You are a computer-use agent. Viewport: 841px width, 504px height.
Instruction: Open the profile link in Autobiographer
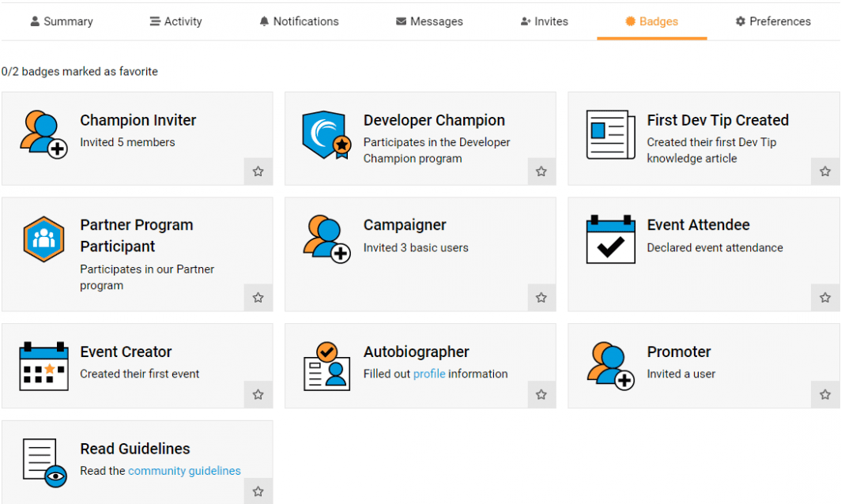429,374
